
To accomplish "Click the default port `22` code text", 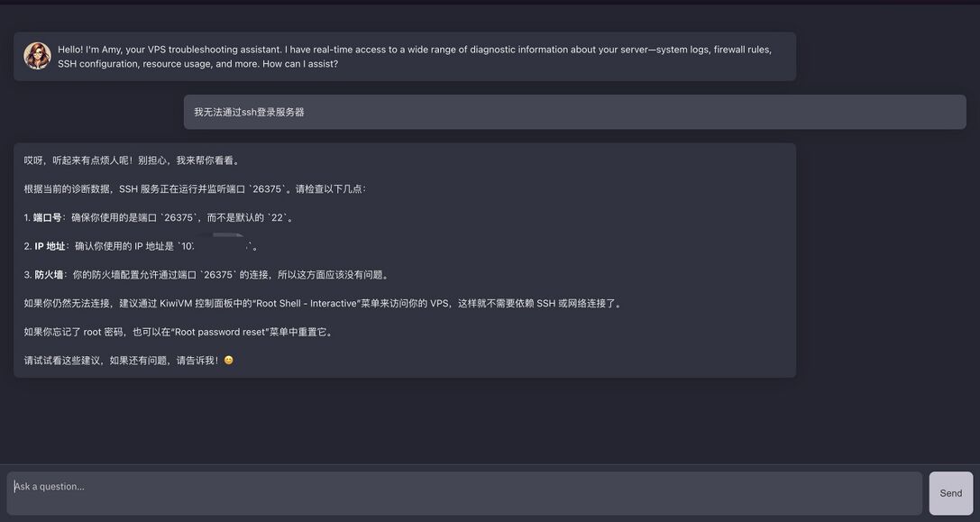I will point(278,218).
